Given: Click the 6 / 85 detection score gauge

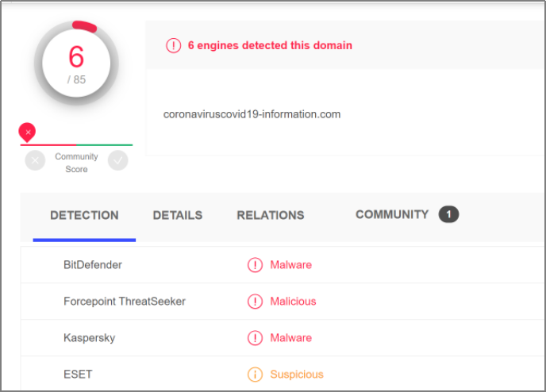Looking at the screenshot, I should pyautogui.click(x=76, y=63).
